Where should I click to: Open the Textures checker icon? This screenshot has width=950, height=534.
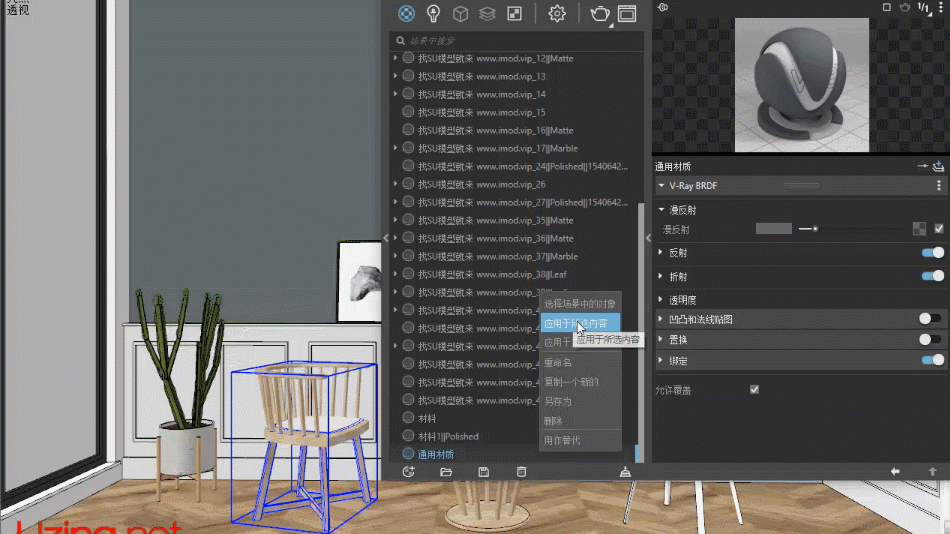[514, 13]
